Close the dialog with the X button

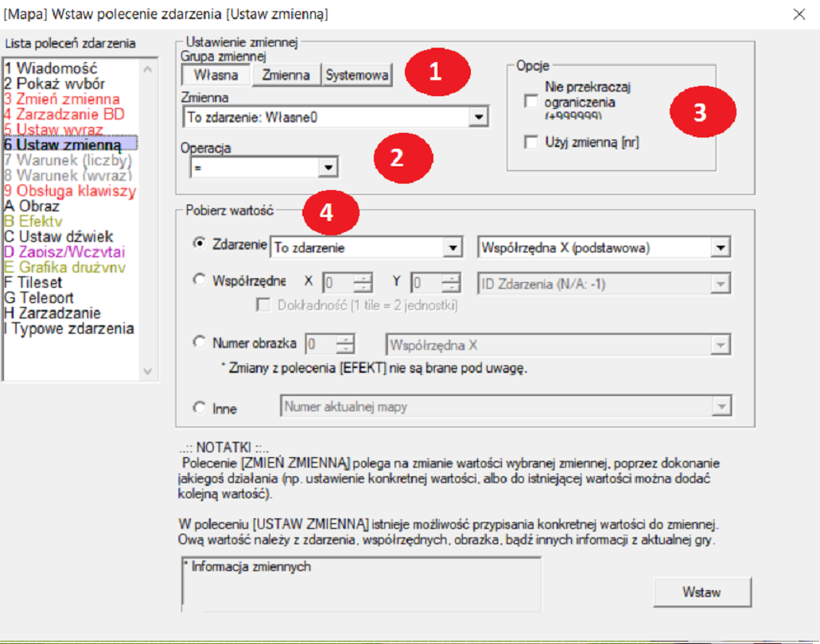coord(799,14)
